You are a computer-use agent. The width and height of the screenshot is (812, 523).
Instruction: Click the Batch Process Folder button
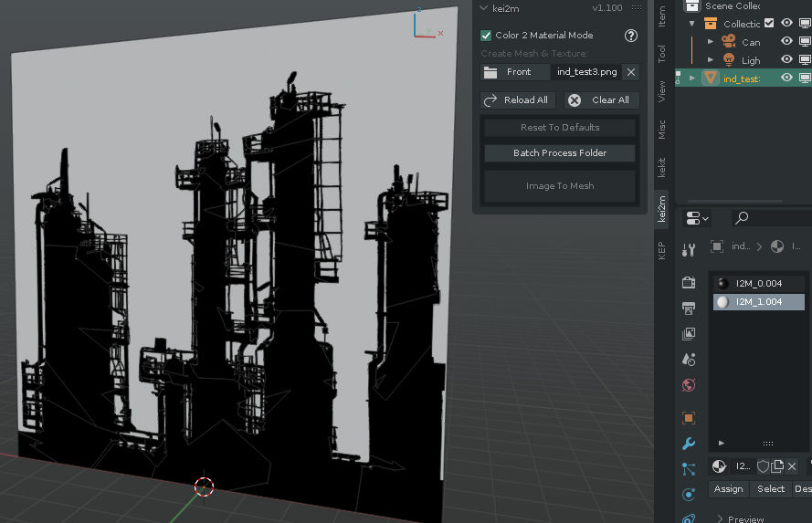(x=559, y=153)
